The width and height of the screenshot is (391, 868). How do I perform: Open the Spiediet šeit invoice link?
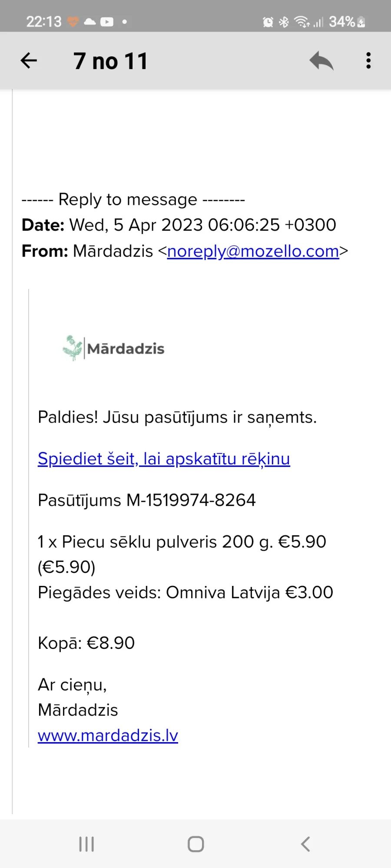click(x=164, y=459)
